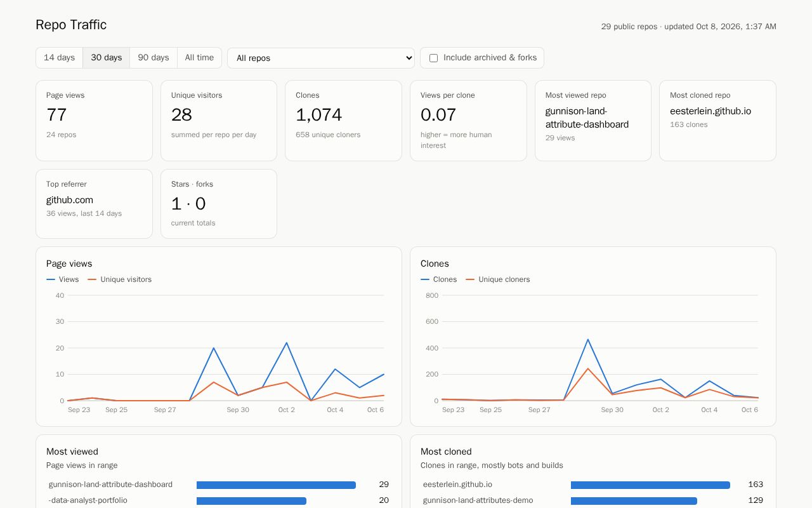Switch to the 14 days range

[59, 58]
